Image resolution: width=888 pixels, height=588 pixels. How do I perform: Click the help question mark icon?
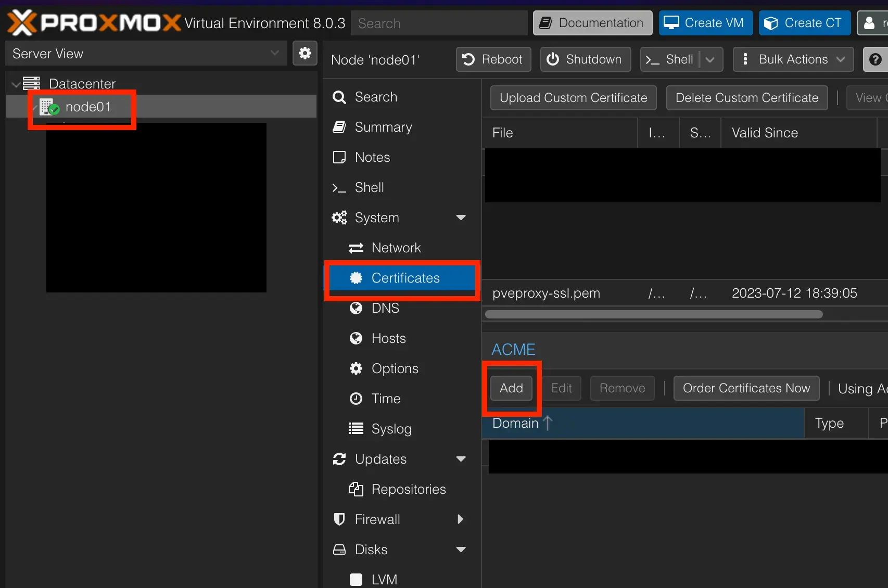click(x=876, y=59)
